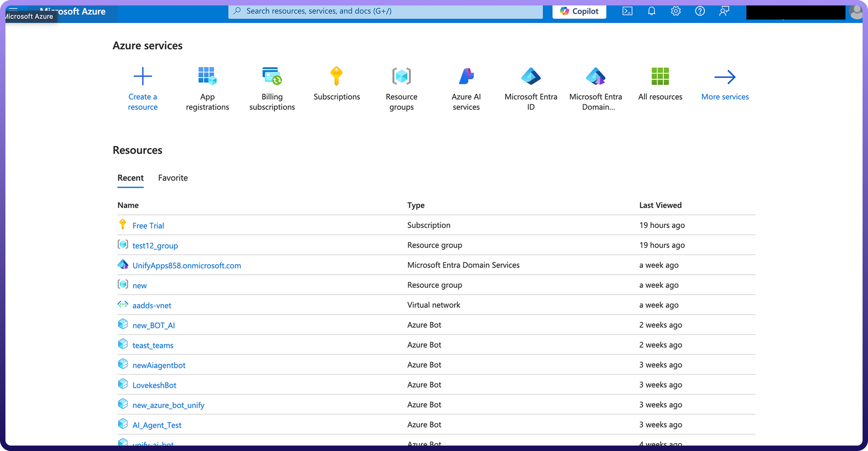868x451 pixels.
Task: Open Microsoft Entra ID icon
Action: (x=531, y=76)
